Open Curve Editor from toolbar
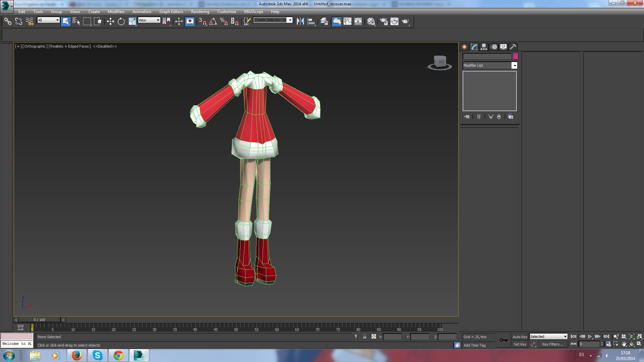Image resolution: width=644 pixels, height=362 pixels. tap(347, 21)
